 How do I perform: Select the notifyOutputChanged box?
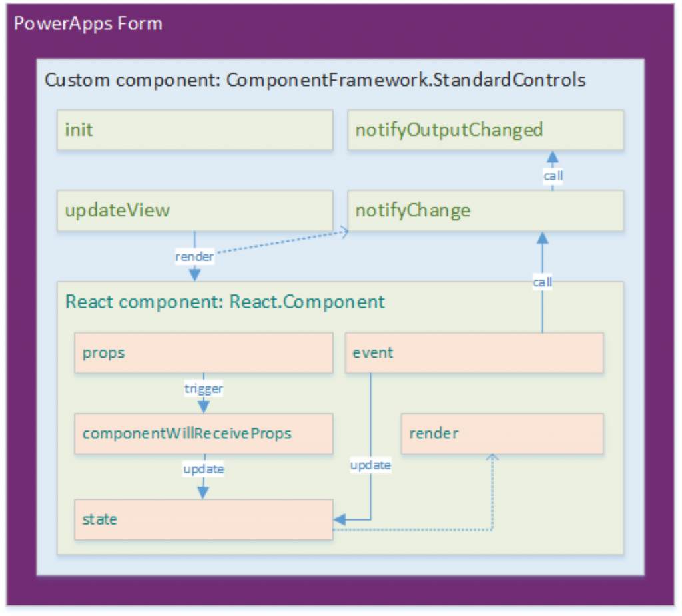point(486,130)
